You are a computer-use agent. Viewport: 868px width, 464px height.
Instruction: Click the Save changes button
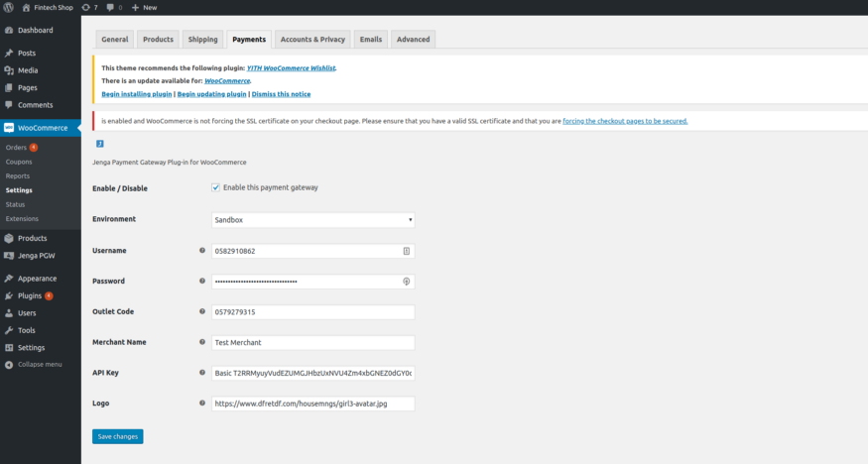pyautogui.click(x=118, y=436)
